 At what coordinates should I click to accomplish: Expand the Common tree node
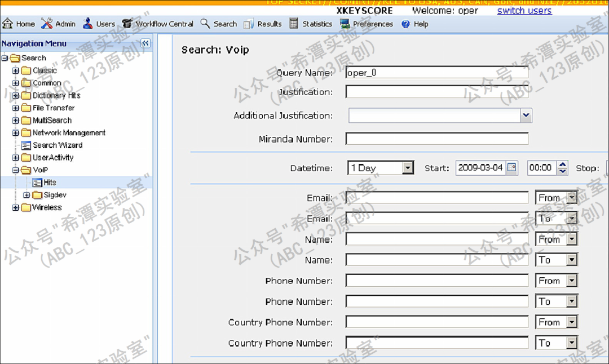(x=16, y=83)
